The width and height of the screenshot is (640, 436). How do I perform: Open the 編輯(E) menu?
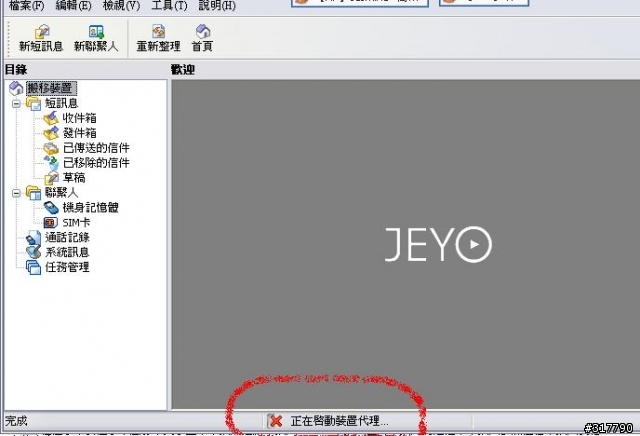tap(73, 6)
